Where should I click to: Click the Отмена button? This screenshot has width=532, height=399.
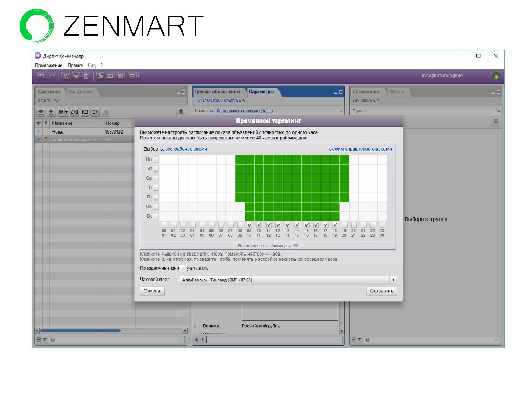coord(152,291)
